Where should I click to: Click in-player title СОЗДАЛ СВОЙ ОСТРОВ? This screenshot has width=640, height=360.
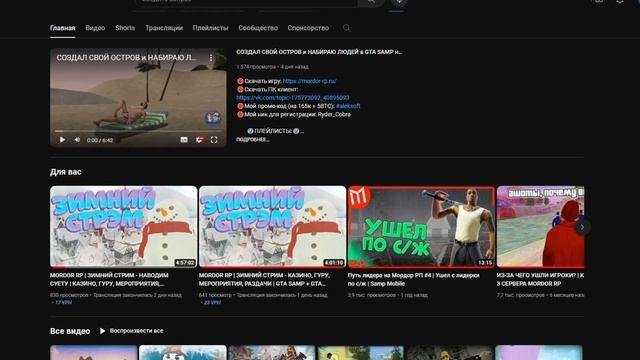pos(126,58)
